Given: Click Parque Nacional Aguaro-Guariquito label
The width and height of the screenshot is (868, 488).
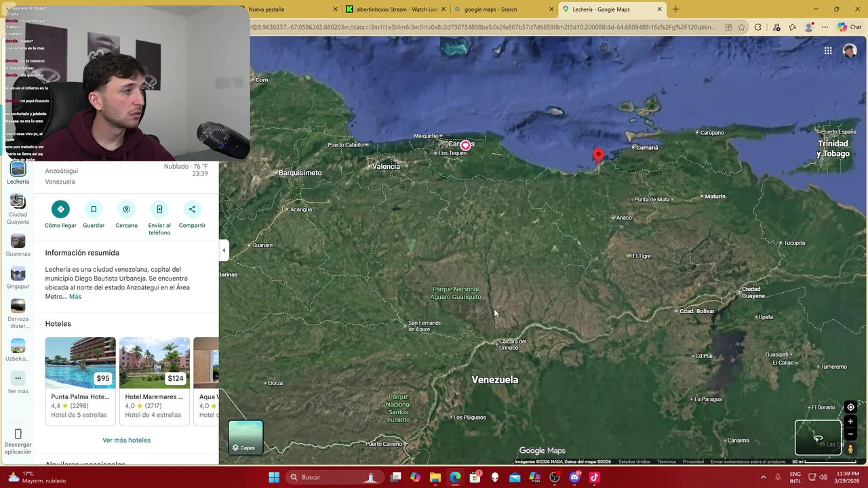Looking at the screenshot, I should tap(456, 293).
